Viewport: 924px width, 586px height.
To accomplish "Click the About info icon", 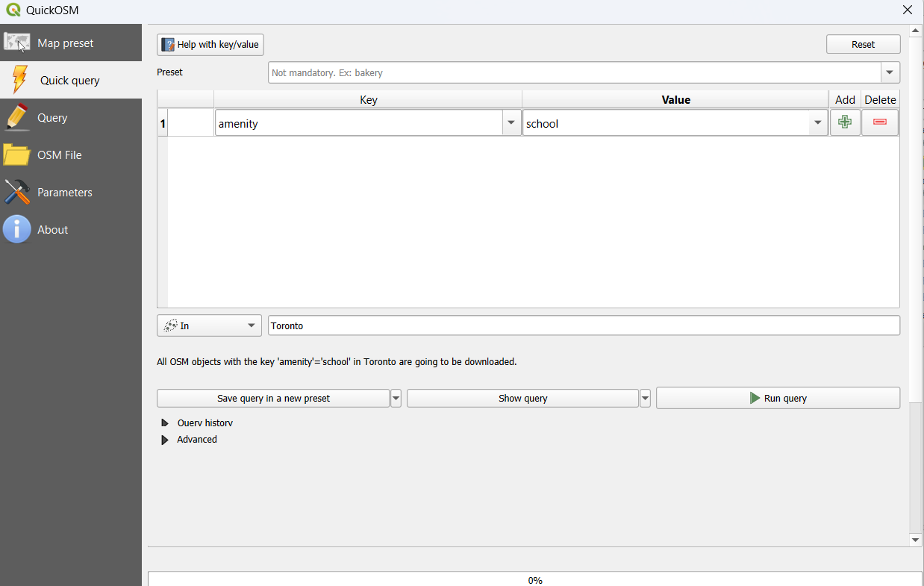I will click(x=16, y=229).
